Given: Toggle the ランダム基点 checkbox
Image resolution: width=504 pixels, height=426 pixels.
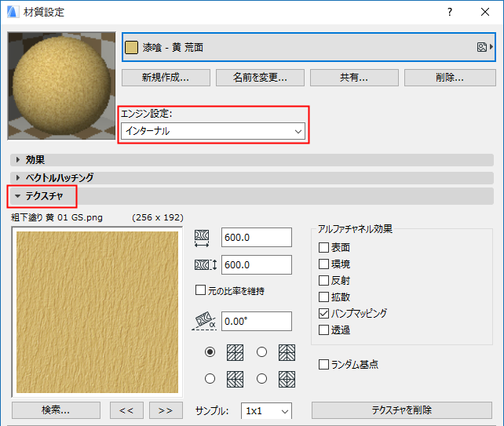Looking at the screenshot, I should point(323,365).
